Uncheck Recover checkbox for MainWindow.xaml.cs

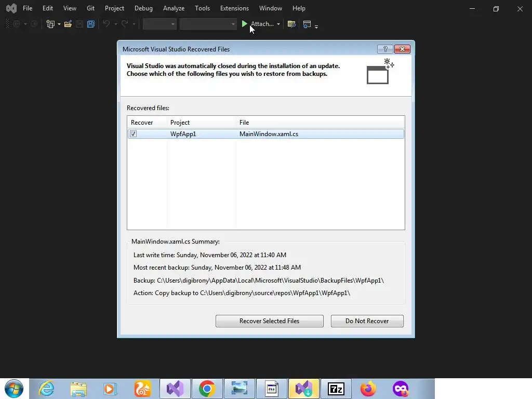pos(134,134)
